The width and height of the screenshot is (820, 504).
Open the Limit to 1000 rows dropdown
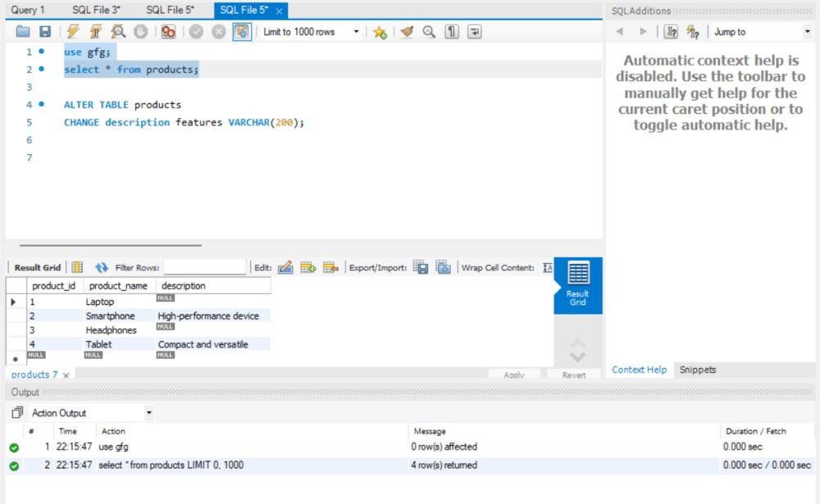(356, 31)
